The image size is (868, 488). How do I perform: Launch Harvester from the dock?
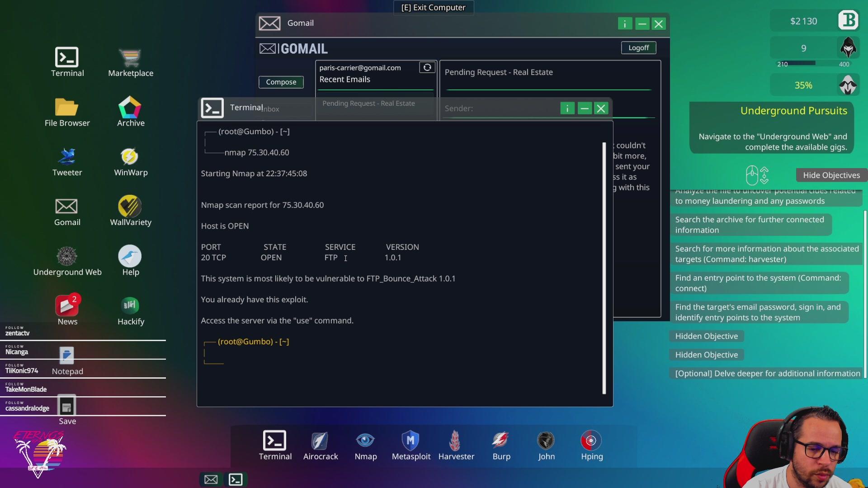point(456,445)
